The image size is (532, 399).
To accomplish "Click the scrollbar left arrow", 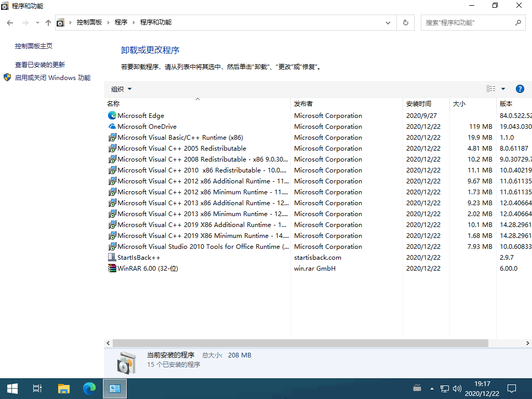I will [108, 343].
